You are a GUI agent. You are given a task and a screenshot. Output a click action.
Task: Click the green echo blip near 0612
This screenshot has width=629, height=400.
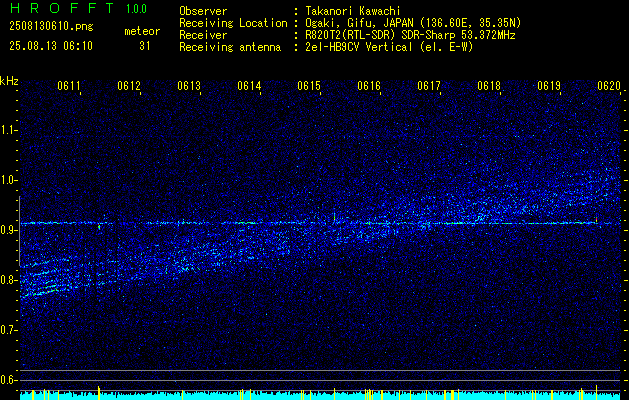[x=99, y=227]
